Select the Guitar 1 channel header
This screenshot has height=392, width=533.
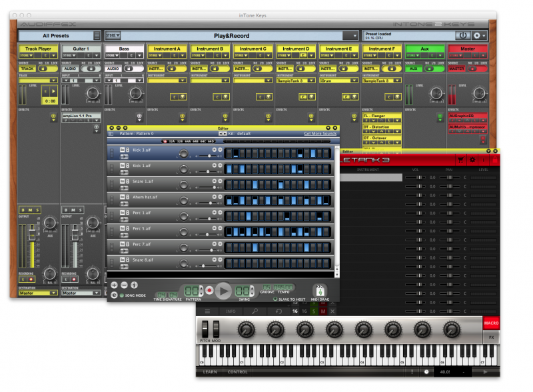81,49
